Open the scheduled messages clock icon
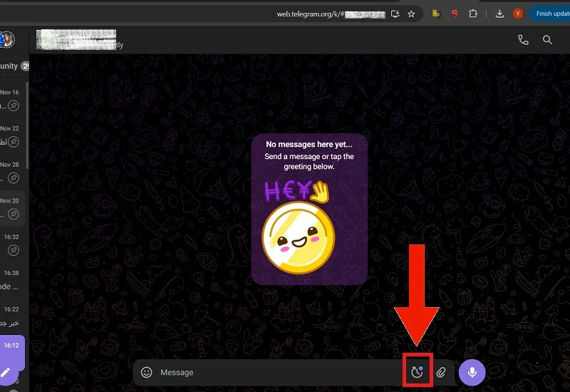The height and width of the screenshot is (392, 570). [x=417, y=371]
